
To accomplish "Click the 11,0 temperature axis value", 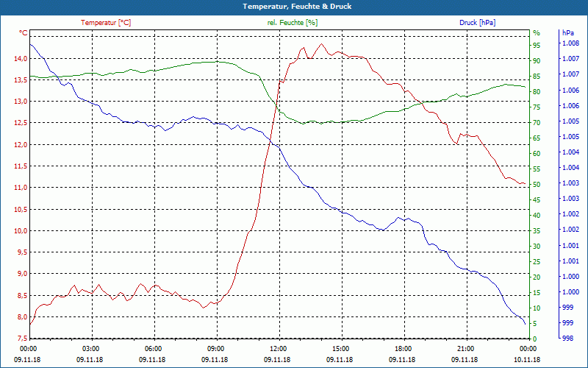I will tap(21, 188).
